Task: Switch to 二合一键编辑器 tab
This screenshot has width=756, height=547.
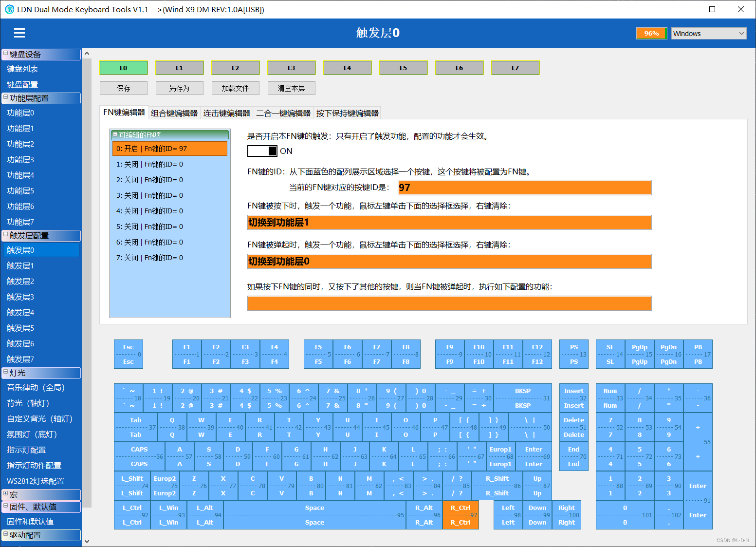Action: point(283,113)
